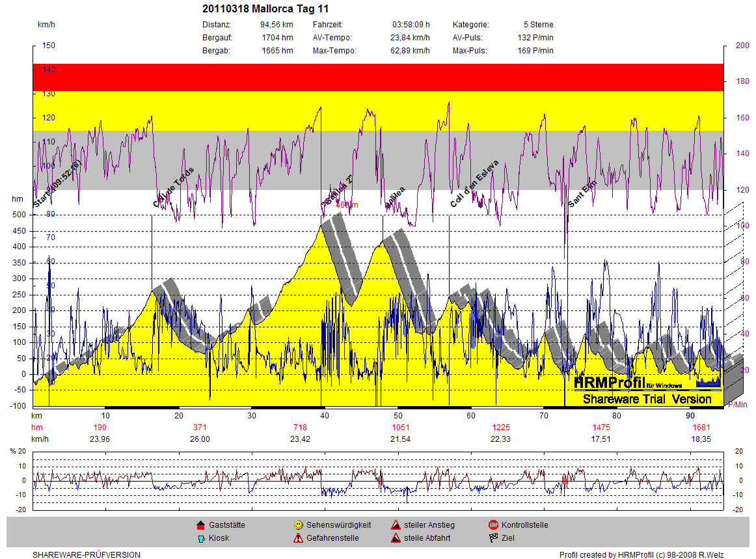756x559 pixels.
Task: Click the chart title Mallorca Tag 11
Action: (x=265, y=9)
